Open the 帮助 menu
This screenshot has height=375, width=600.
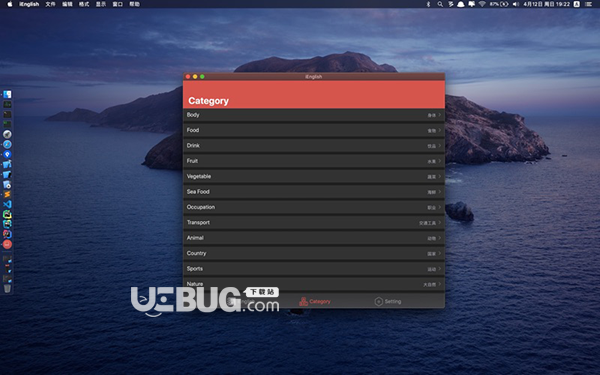click(134, 4)
